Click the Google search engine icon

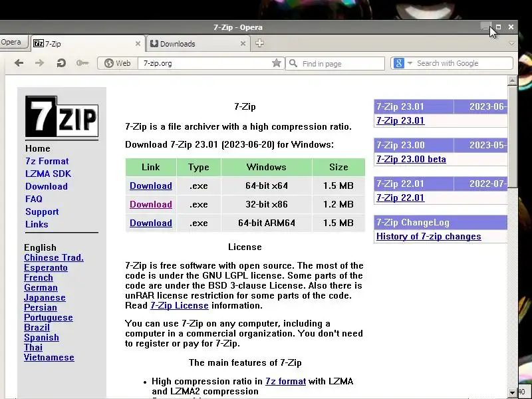[398, 63]
